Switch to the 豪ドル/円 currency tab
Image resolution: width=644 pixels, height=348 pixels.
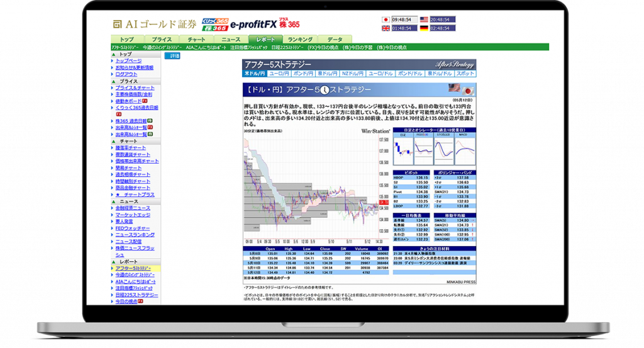(x=327, y=74)
